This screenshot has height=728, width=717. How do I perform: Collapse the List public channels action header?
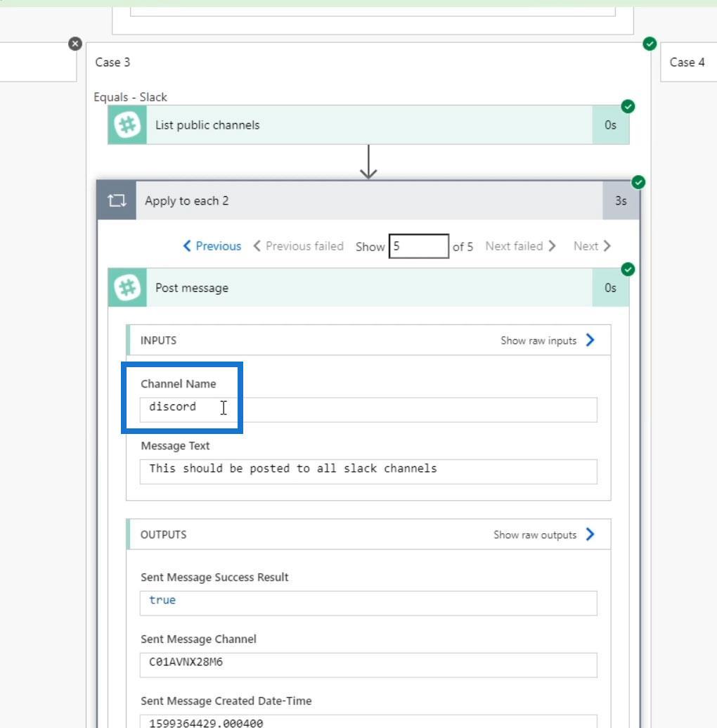pyautogui.click(x=368, y=125)
